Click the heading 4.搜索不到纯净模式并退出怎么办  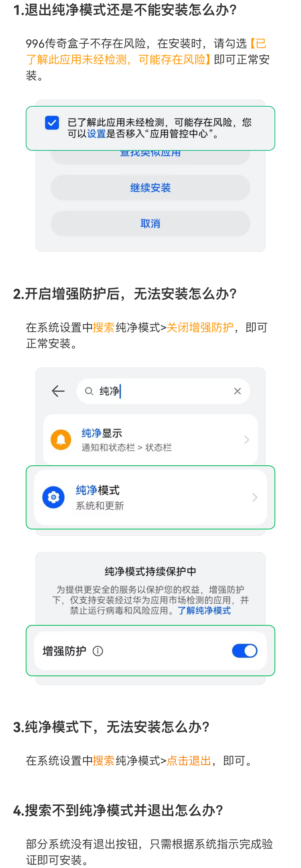(x=118, y=811)
